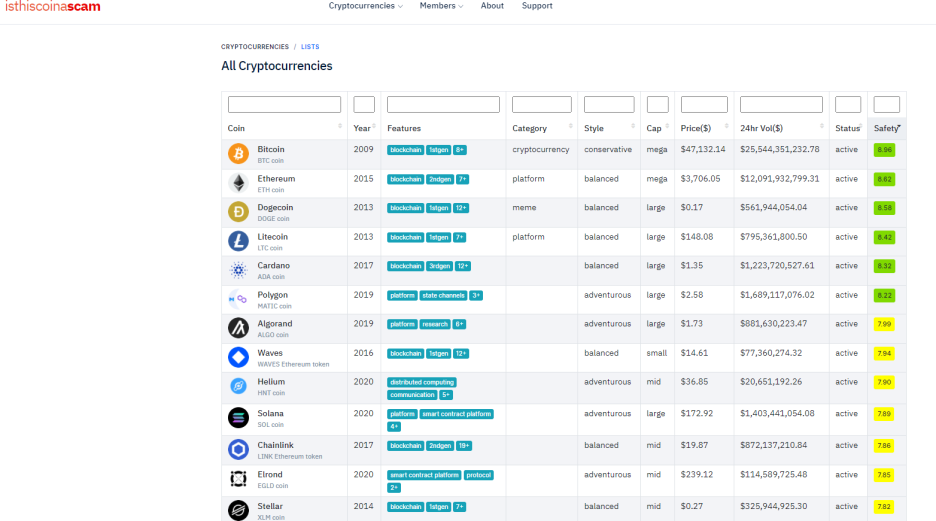This screenshot has width=936, height=521.
Task: Focus the Price filter input field
Action: click(704, 104)
